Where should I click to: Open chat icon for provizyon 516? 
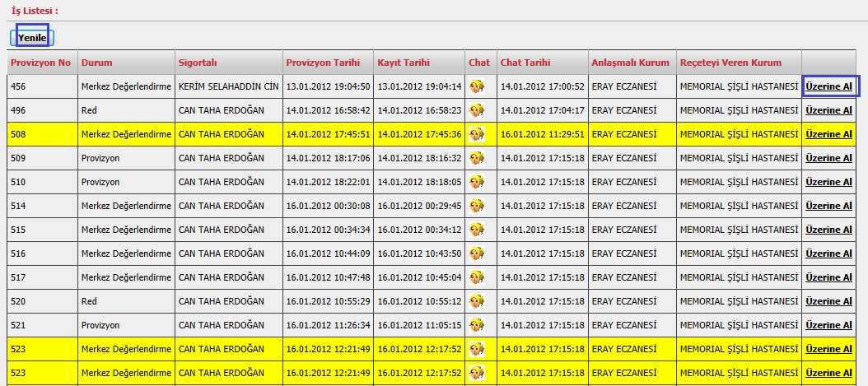tap(477, 253)
